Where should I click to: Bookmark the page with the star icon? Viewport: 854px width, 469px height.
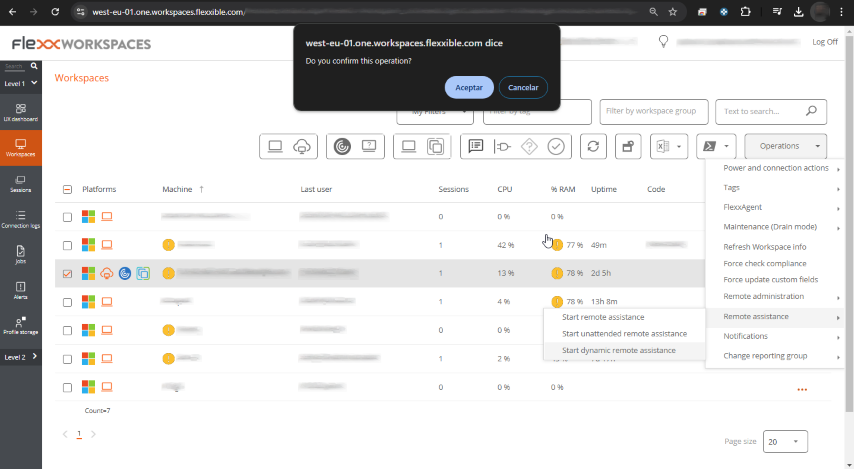tap(673, 12)
